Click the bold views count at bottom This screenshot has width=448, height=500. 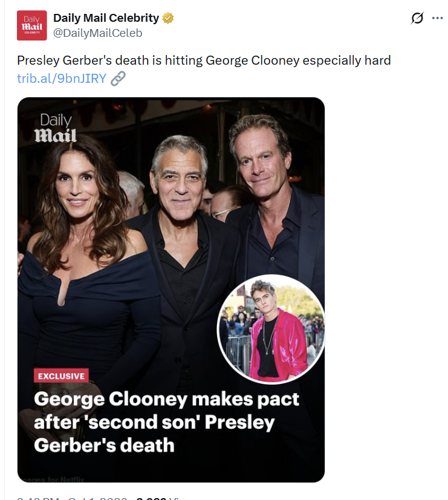[152, 498]
